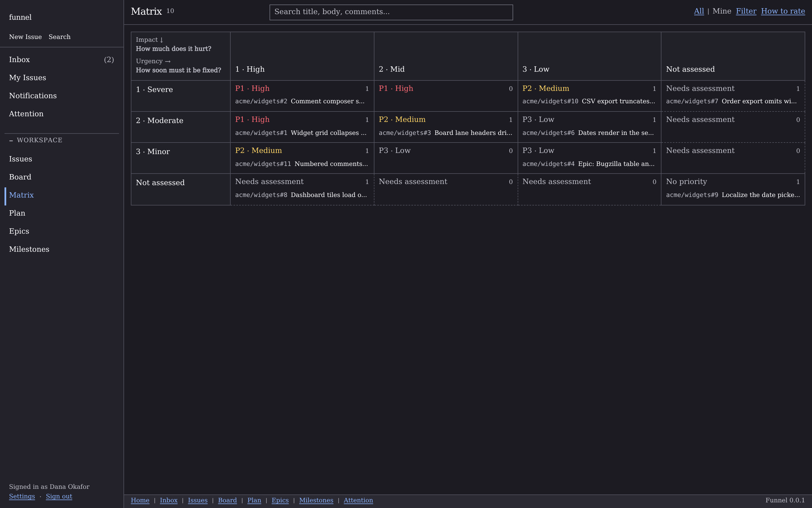
Task: Open issue acme/widgets#10 CSV export truncates
Action: pyautogui.click(x=588, y=101)
